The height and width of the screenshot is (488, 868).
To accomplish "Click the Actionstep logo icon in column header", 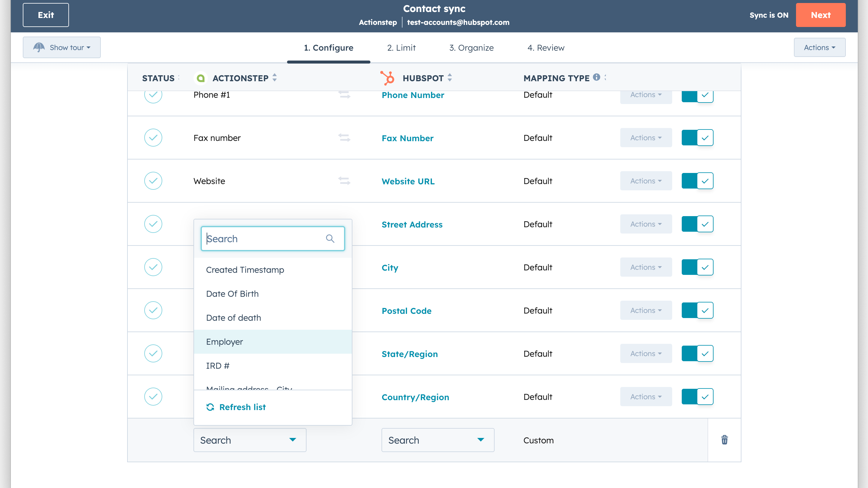I will click(201, 78).
